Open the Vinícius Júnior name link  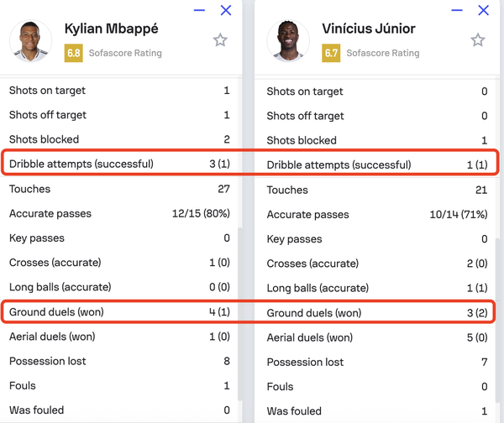369,29
